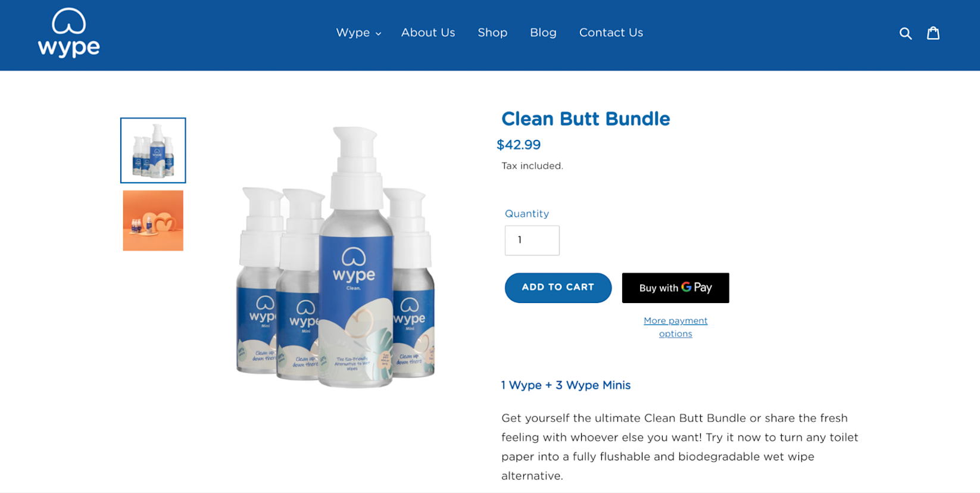Open the Wype navigation menu
Image resolution: width=980 pixels, height=493 pixels.
coord(358,33)
